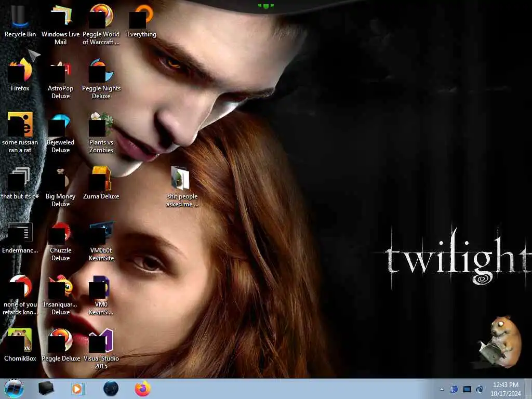Launch Windows Live Mail from the desktop
This screenshot has width=532, height=399.
60,25
